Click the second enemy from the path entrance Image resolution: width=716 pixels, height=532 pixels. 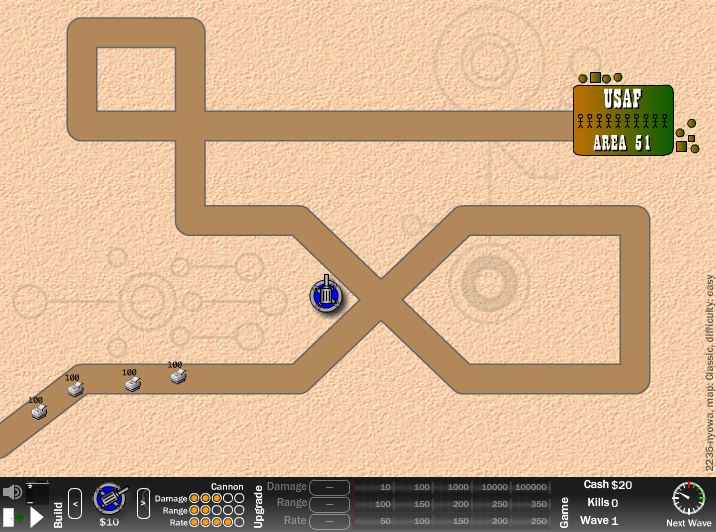coord(75,389)
